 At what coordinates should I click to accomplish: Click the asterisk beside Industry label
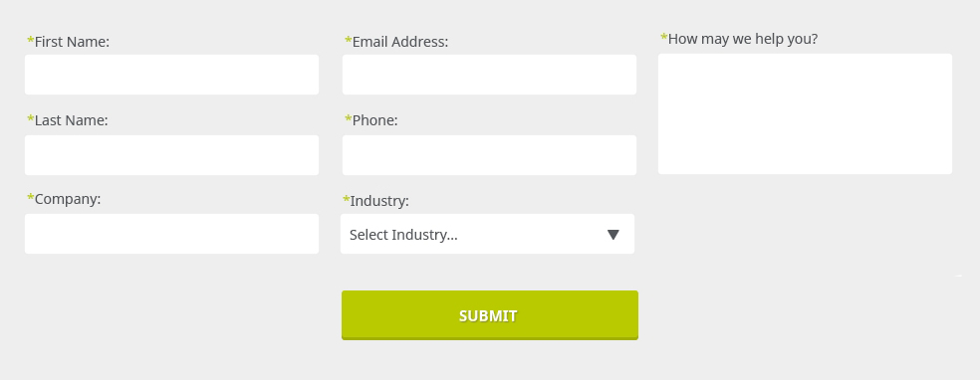(x=347, y=199)
